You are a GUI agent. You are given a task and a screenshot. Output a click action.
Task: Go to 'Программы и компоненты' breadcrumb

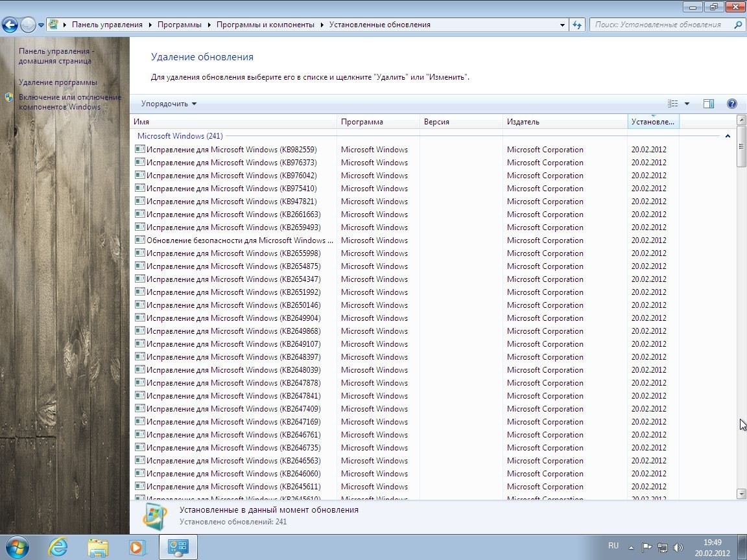265,25
